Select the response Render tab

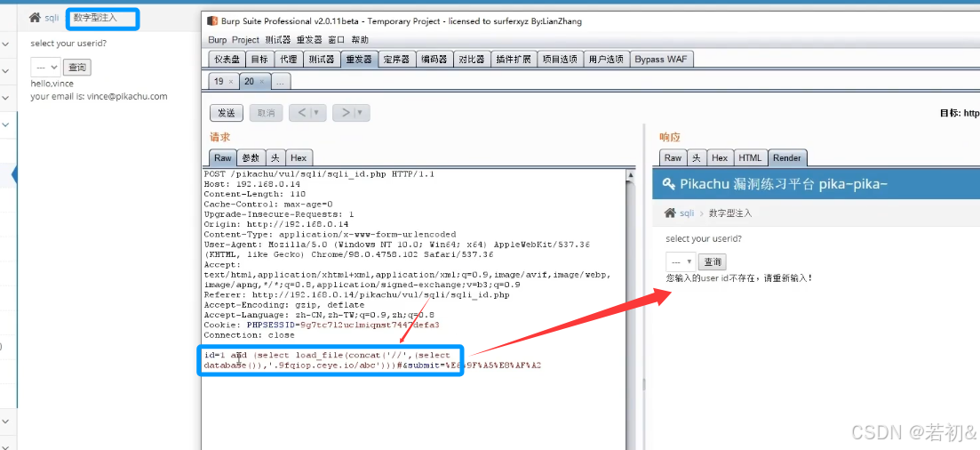click(x=787, y=157)
